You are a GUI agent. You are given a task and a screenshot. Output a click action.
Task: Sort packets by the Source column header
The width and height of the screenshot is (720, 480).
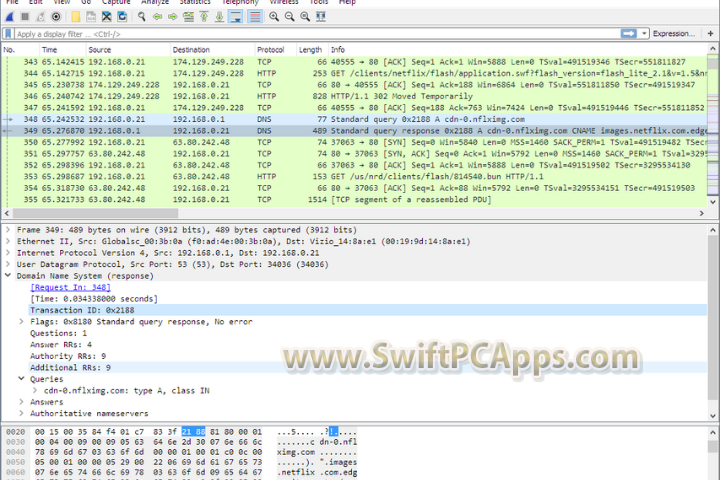128,50
